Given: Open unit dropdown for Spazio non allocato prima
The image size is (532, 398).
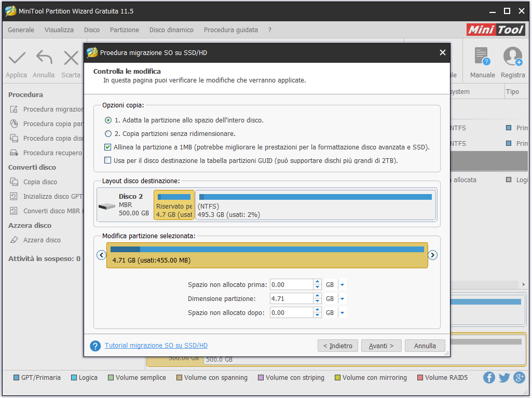Looking at the screenshot, I should coord(342,285).
